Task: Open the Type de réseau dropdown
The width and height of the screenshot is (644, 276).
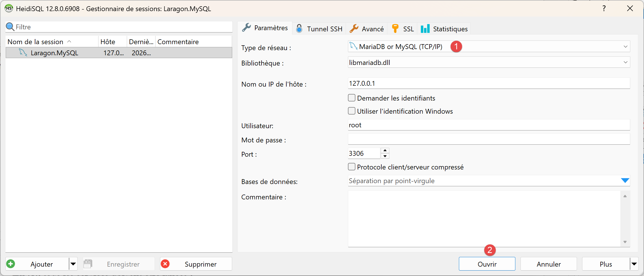Action: (489, 46)
